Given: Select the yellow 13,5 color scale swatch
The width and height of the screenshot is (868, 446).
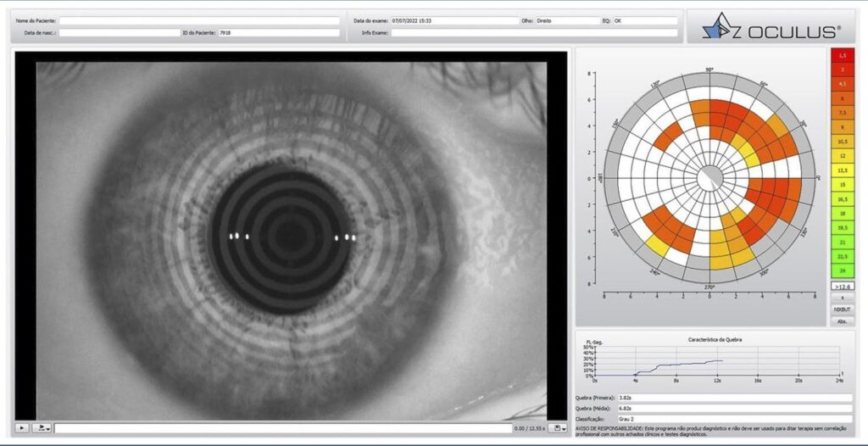Looking at the screenshot, I should click(843, 170).
